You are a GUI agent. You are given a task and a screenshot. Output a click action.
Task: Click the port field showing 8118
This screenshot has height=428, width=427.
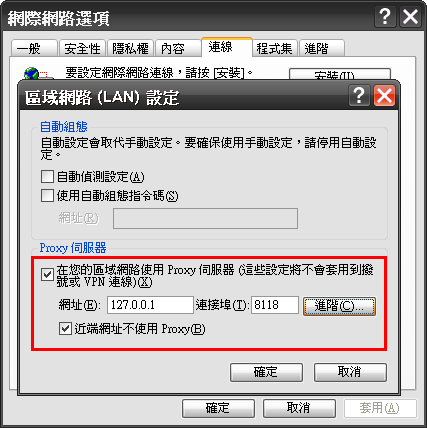(275, 305)
